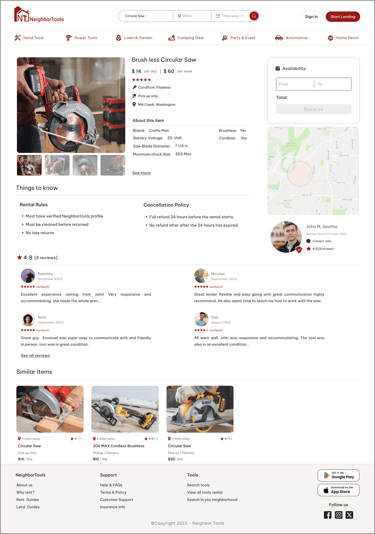
Task: Open the Lawn & Garden category
Action: point(134,38)
